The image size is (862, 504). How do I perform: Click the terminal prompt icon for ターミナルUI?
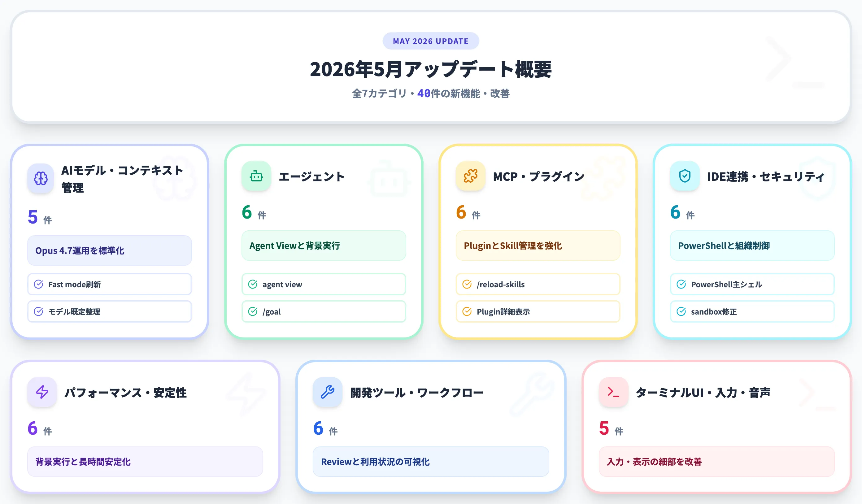click(614, 392)
